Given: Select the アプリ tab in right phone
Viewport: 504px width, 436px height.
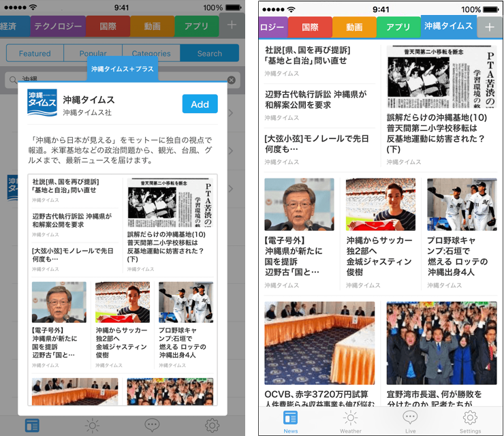Looking at the screenshot, I should (398, 27).
